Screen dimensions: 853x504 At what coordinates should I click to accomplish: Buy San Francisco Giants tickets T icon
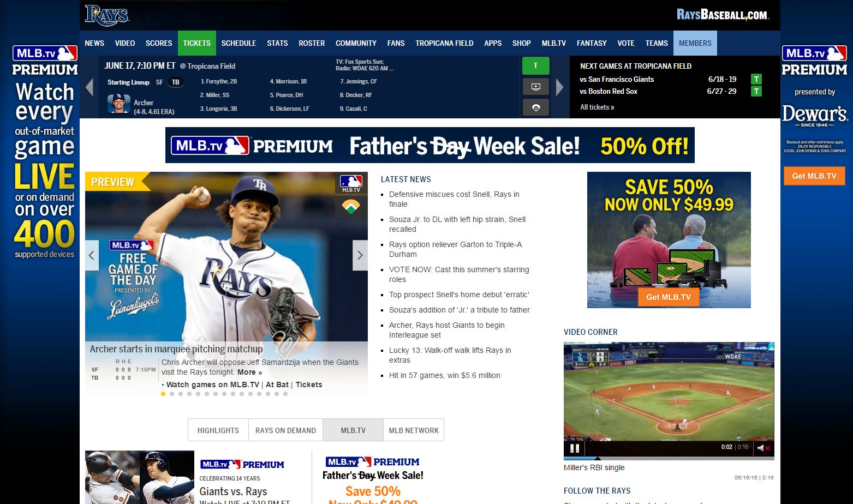click(x=756, y=79)
